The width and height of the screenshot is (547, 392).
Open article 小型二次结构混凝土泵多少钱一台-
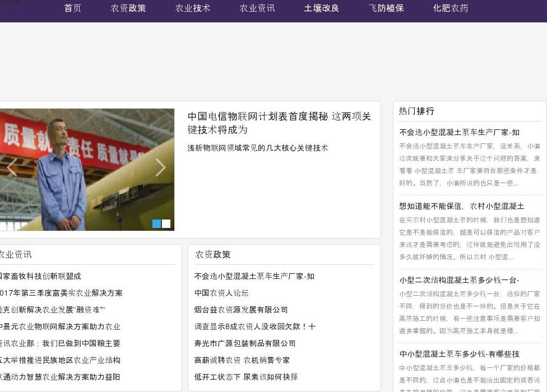(459, 280)
